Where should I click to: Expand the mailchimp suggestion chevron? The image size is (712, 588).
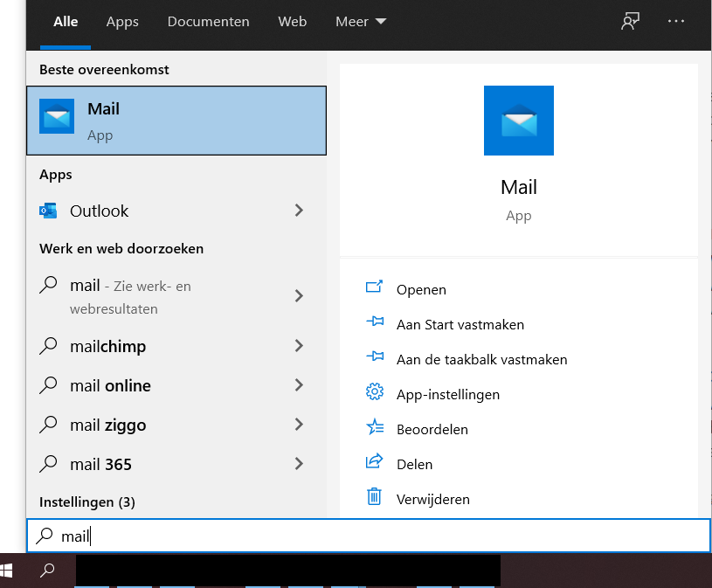pyautogui.click(x=299, y=346)
